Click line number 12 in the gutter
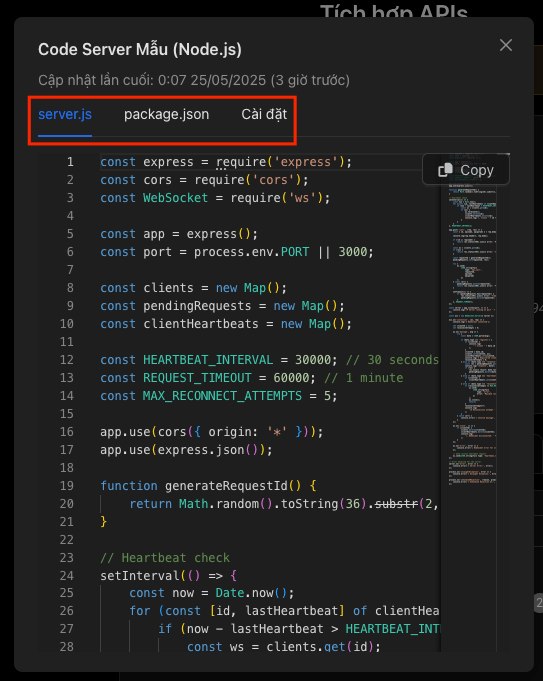Screen dimensions: 543x681 pyautogui.click(x=66, y=360)
